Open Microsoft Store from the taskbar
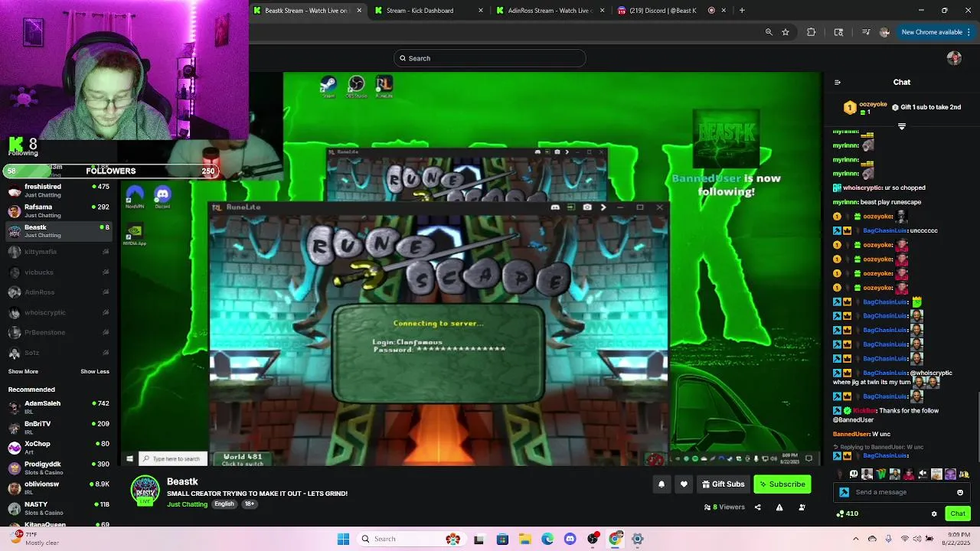This screenshot has width=980, height=551. coord(502,539)
